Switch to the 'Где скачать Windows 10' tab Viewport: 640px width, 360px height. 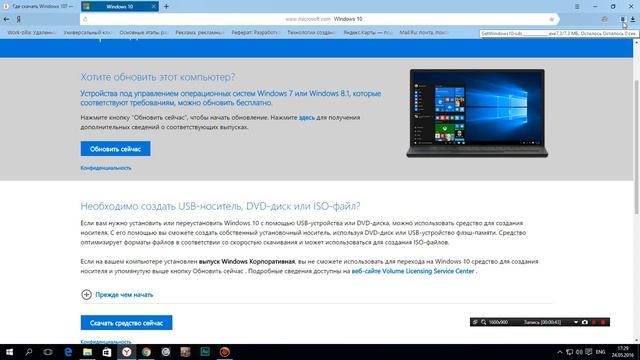pos(39,6)
